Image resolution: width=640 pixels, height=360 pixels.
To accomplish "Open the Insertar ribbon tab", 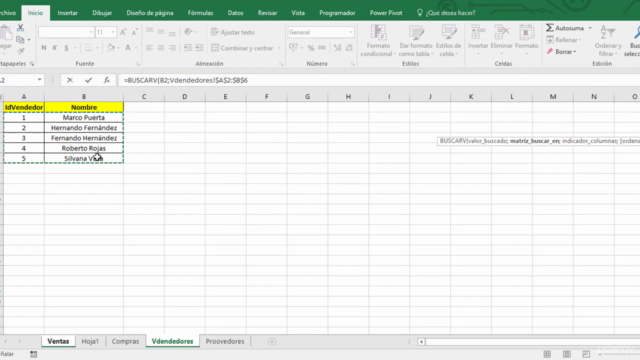I will [x=67, y=13].
